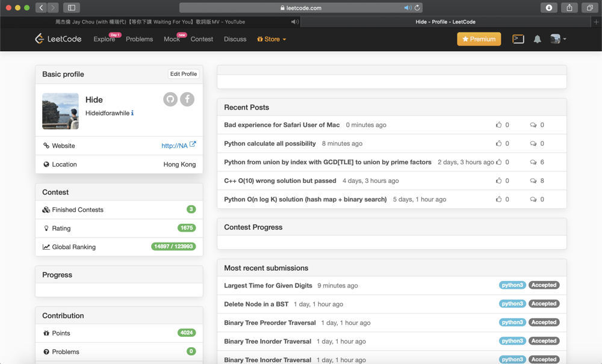Open submission 'Largest Time for Given Digits'
Screen dimensions: 602x364
tap(268, 285)
